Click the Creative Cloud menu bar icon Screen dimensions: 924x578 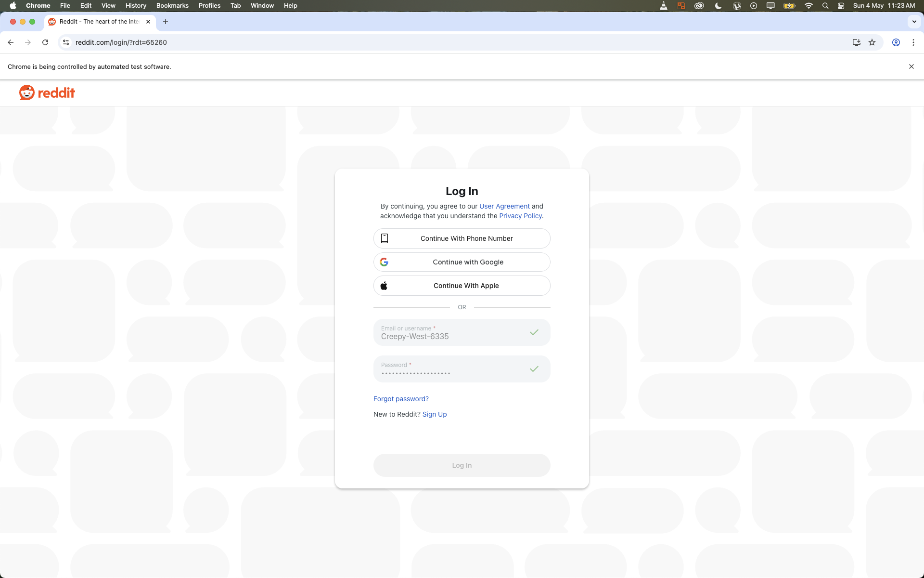[x=699, y=6]
